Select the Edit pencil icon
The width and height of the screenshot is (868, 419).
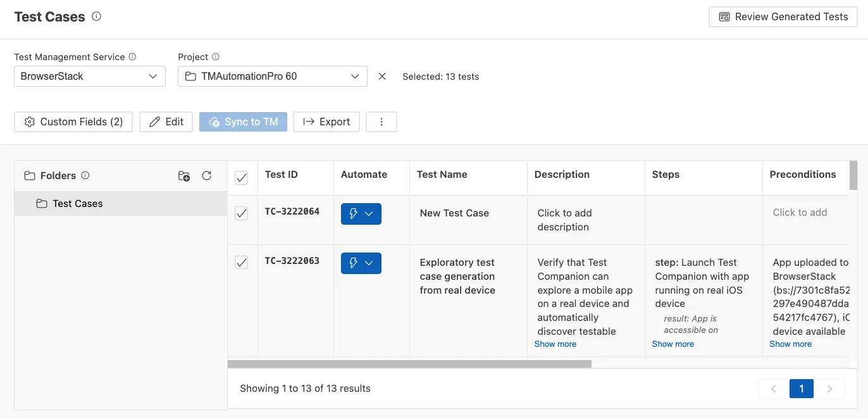click(x=154, y=122)
